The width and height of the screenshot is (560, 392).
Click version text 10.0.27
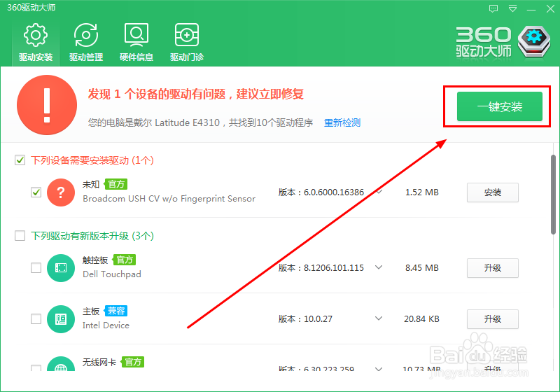[x=318, y=318]
